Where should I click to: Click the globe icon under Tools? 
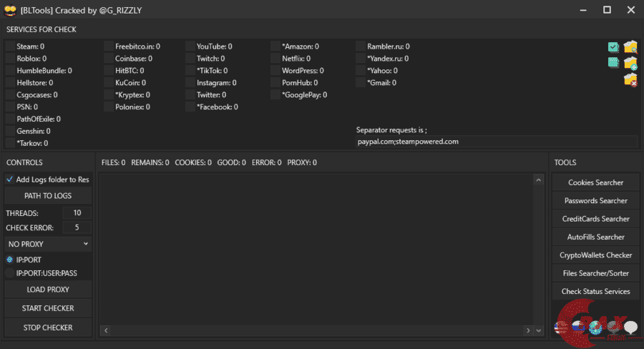pos(595,328)
